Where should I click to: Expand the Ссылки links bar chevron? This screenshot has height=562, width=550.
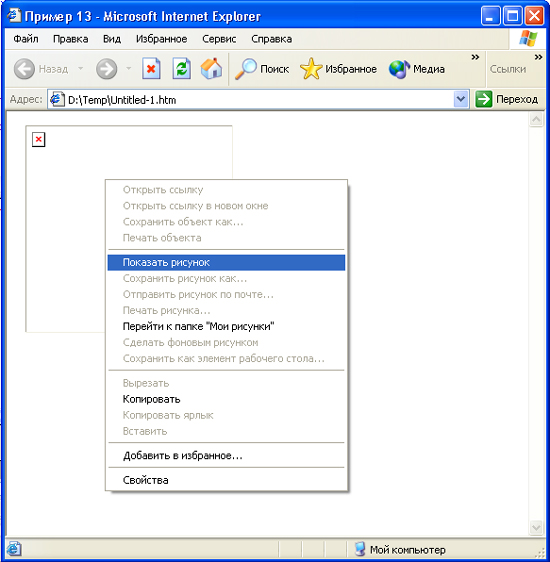click(x=538, y=57)
